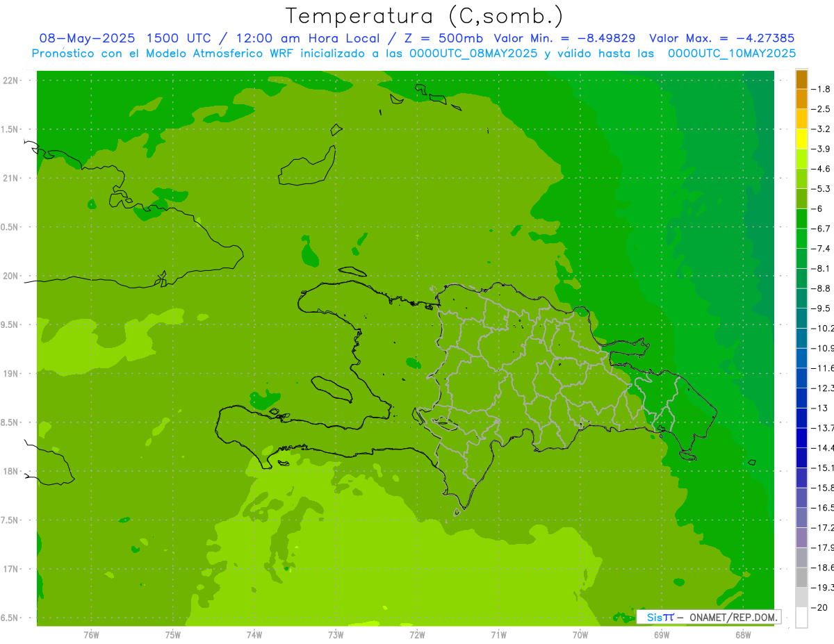Click the 70W longitude label
Screen dimensions: 834x644
(580, 635)
